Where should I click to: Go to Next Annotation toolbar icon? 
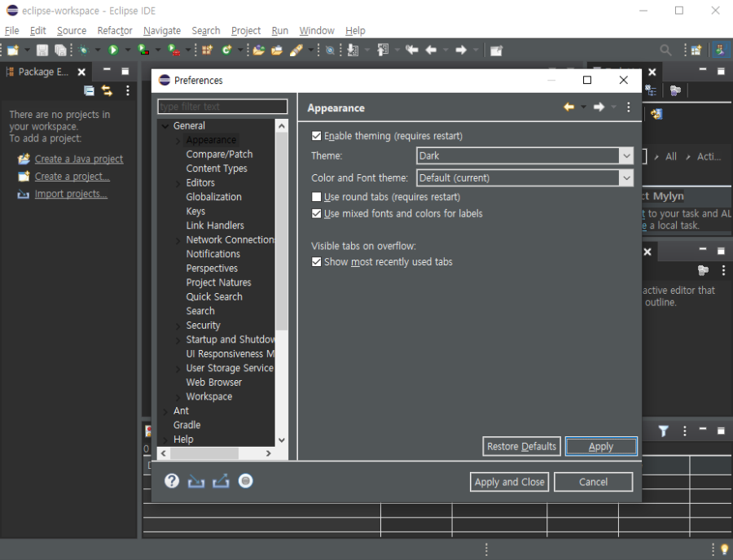point(353,50)
